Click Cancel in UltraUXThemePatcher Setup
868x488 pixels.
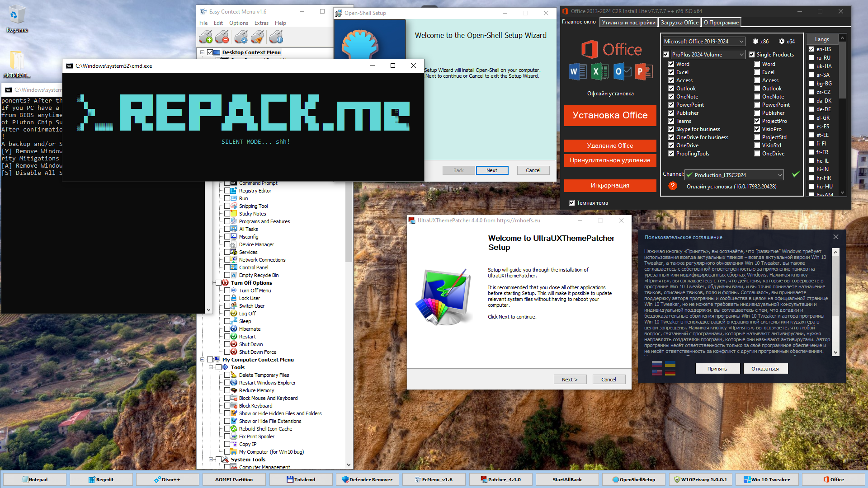tap(609, 379)
